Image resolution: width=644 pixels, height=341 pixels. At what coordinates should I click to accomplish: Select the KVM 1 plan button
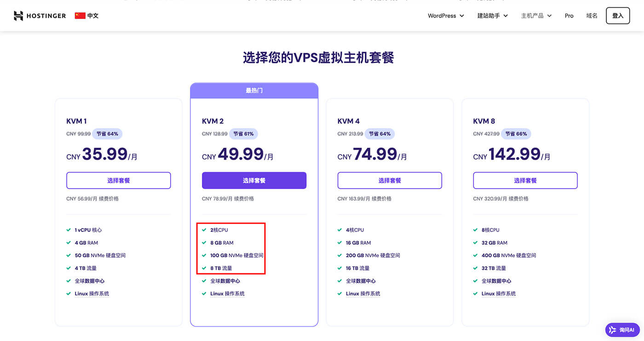tap(119, 180)
